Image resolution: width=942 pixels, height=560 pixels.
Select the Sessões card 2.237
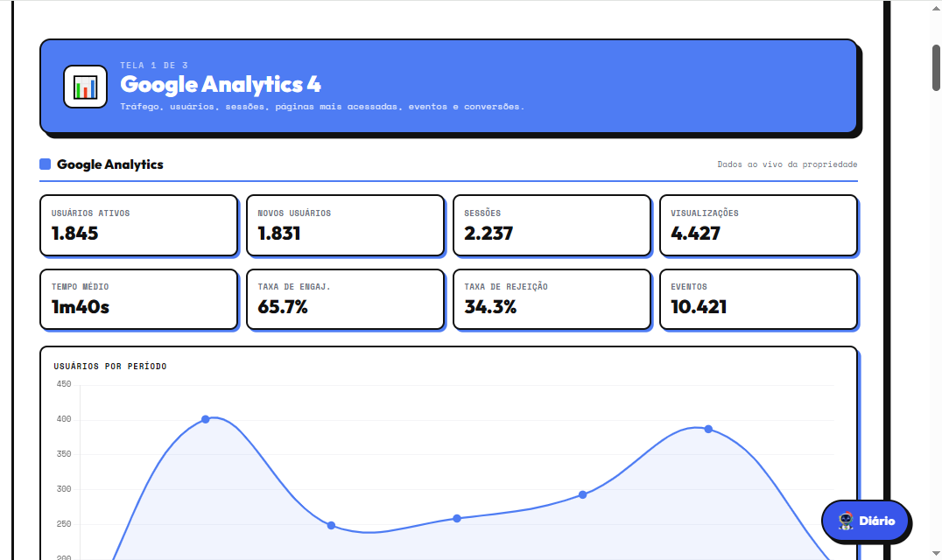pos(552,225)
